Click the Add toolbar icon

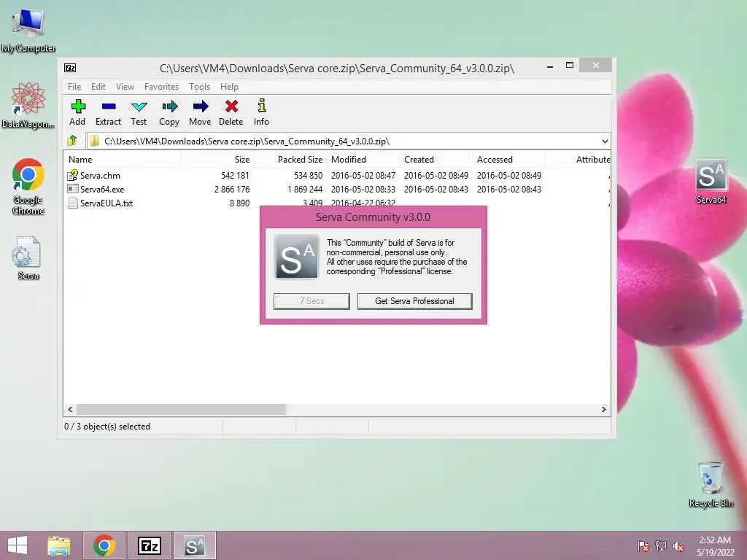pos(77,106)
